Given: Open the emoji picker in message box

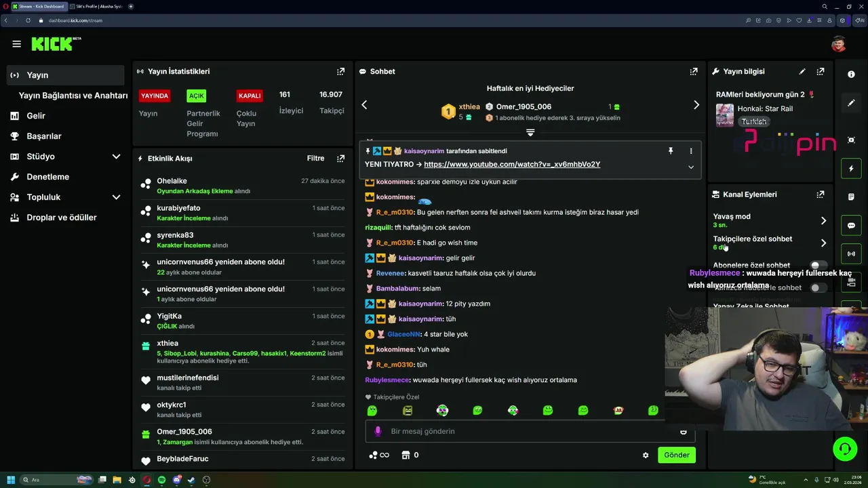Looking at the screenshot, I should [683, 431].
